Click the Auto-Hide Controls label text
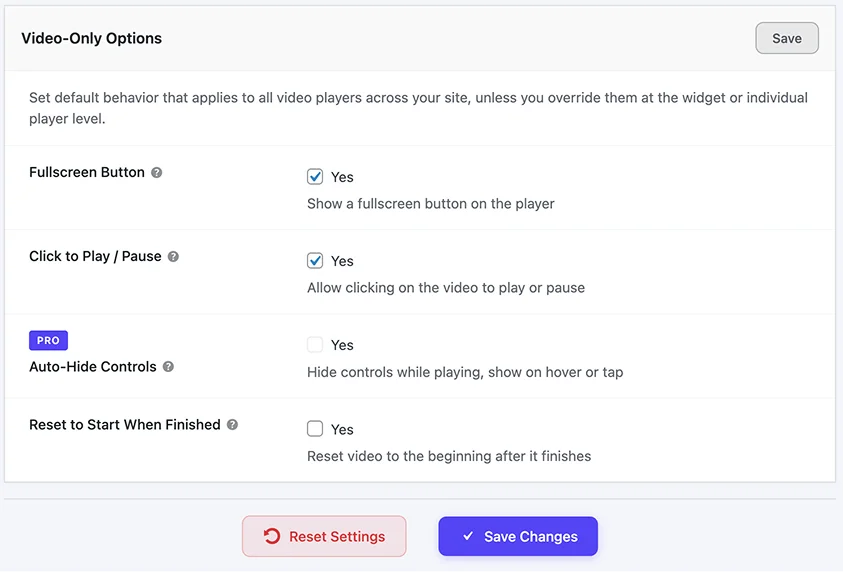This screenshot has height=572, width=843. (93, 367)
